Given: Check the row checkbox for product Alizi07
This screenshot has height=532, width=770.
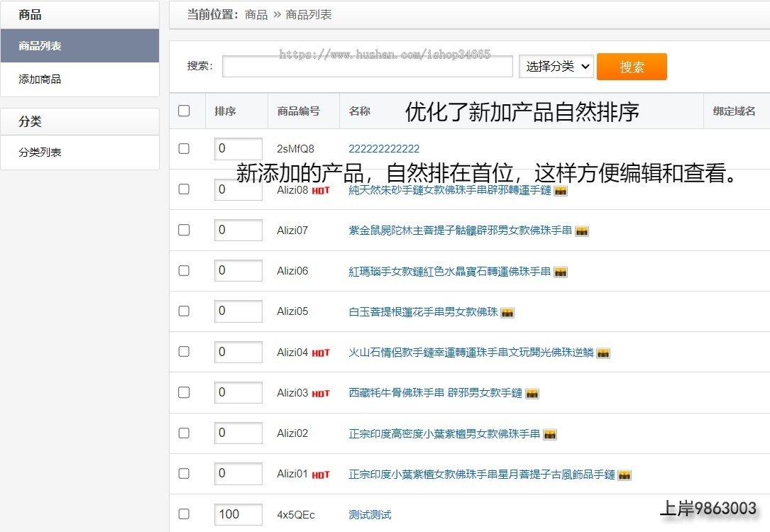Looking at the screenshot, I should [x=185, y=230].
